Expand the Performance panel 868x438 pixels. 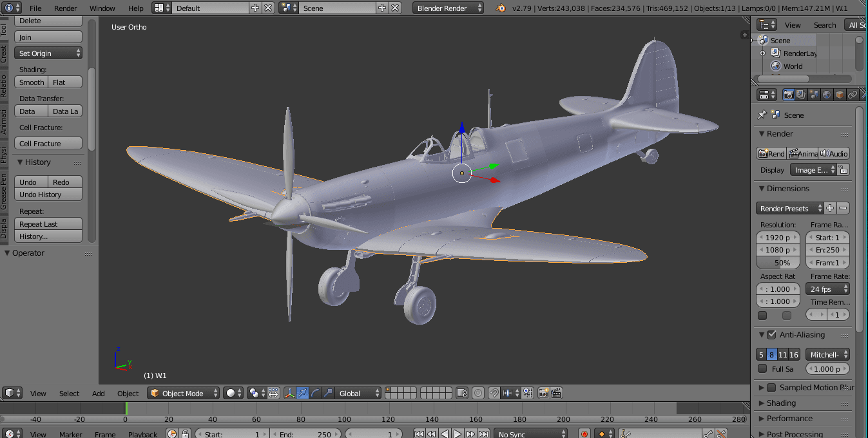tap(789, 418)
